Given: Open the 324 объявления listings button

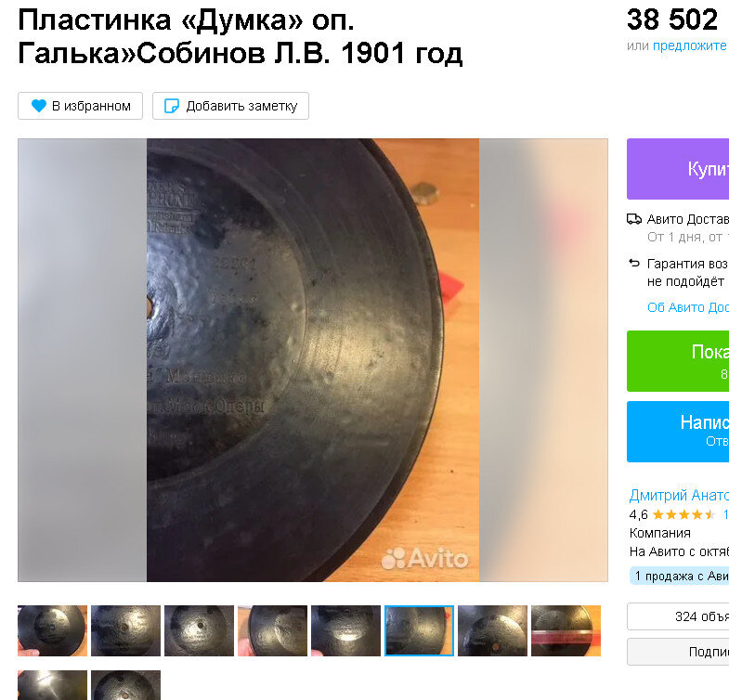Looking at the screenshot, I should [x=678, y=616].
